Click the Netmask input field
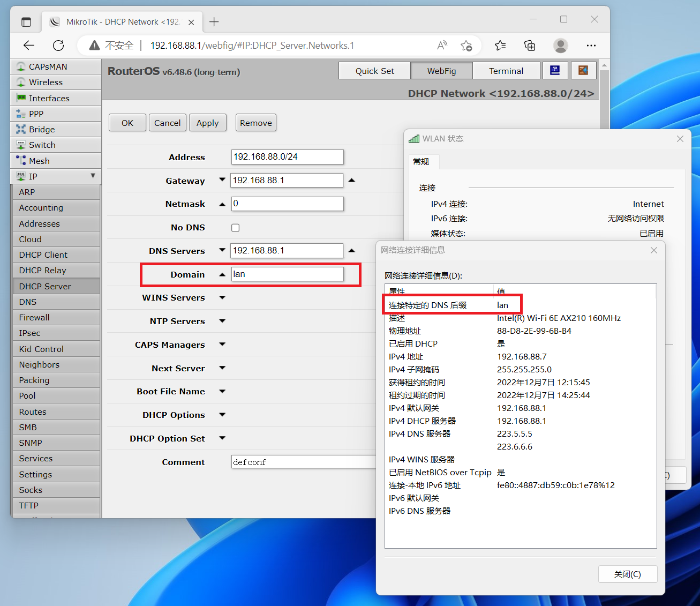 coord(288,204)
